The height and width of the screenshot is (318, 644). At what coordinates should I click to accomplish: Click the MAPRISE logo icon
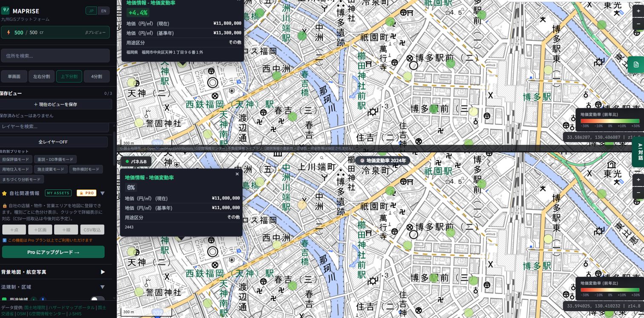[6, 11]
